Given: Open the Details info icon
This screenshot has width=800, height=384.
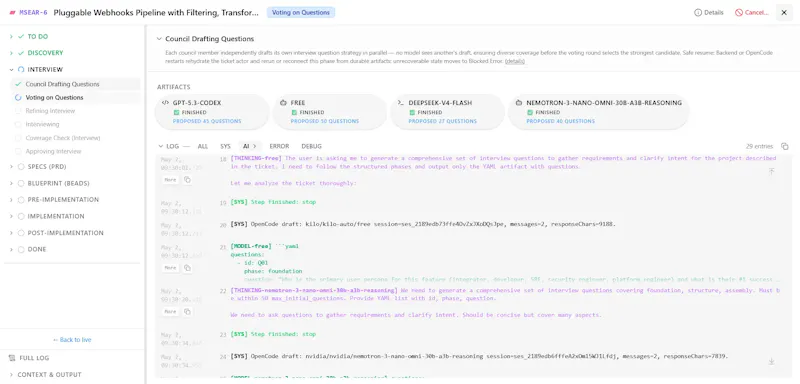Looking at the screenshot, I should 697,13.
